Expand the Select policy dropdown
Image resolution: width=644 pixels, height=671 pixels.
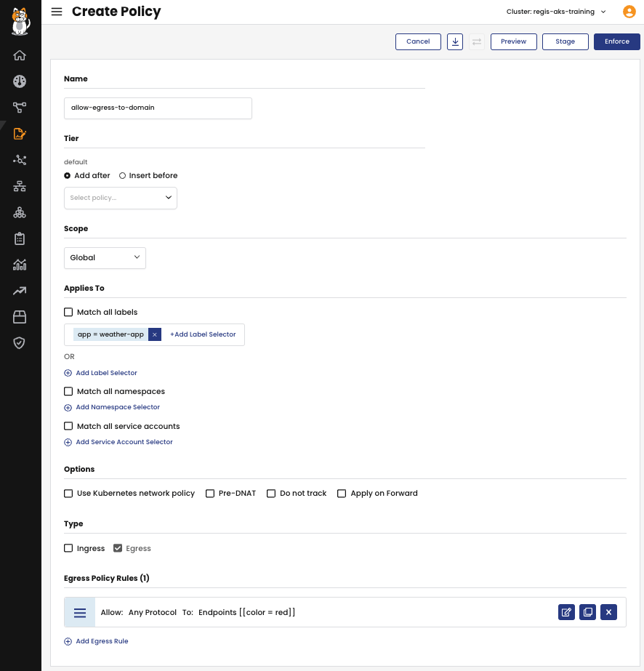(x=121, y=198)
